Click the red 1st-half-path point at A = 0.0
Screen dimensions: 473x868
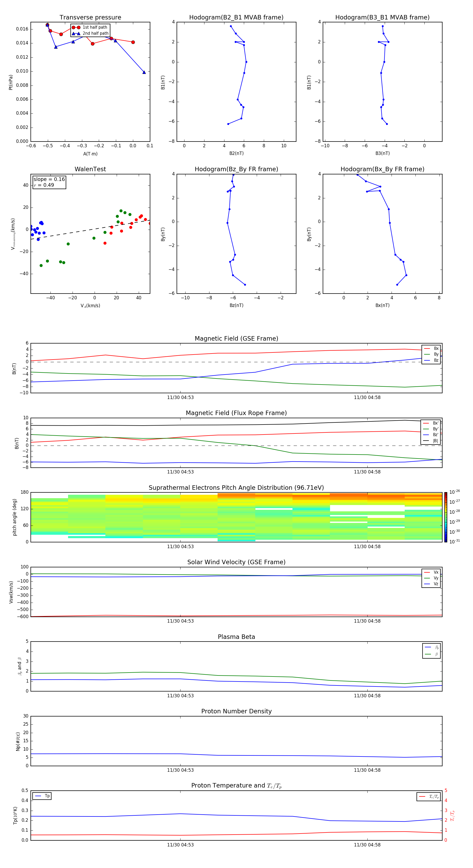tap(133, 42)
